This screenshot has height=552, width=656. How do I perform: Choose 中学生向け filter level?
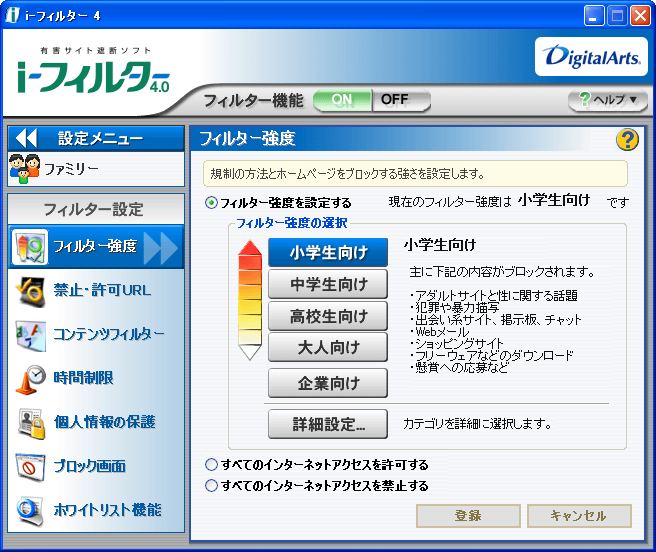tap(328, 284)
